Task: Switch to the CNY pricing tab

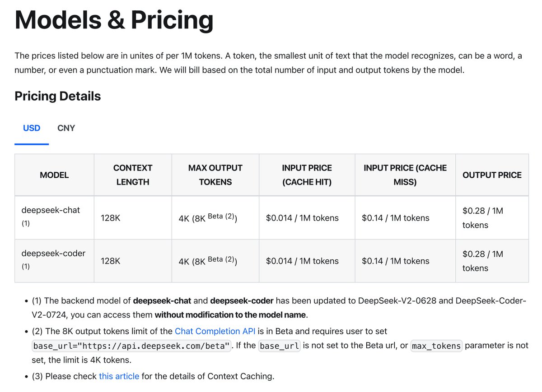Action: (x=66, y=128)
